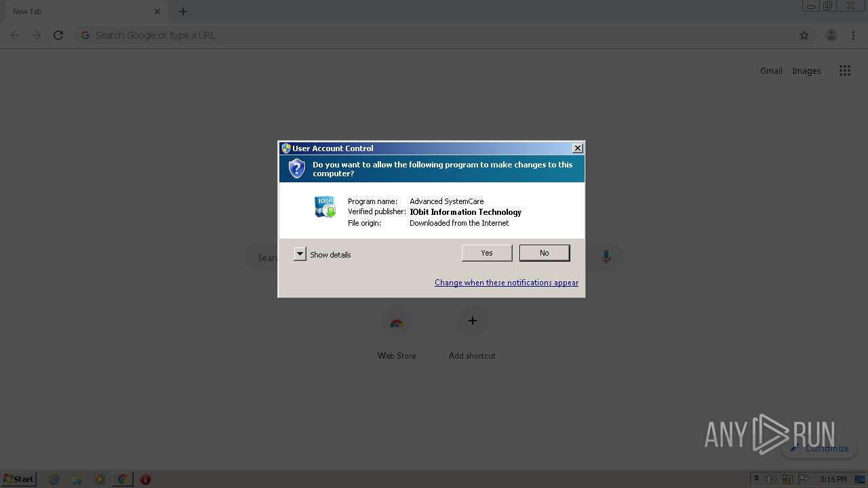Image resolution: width=868 pixels, height=488 pixels.
Task: Click Add shortcut tile
Action: click(472, 332)
